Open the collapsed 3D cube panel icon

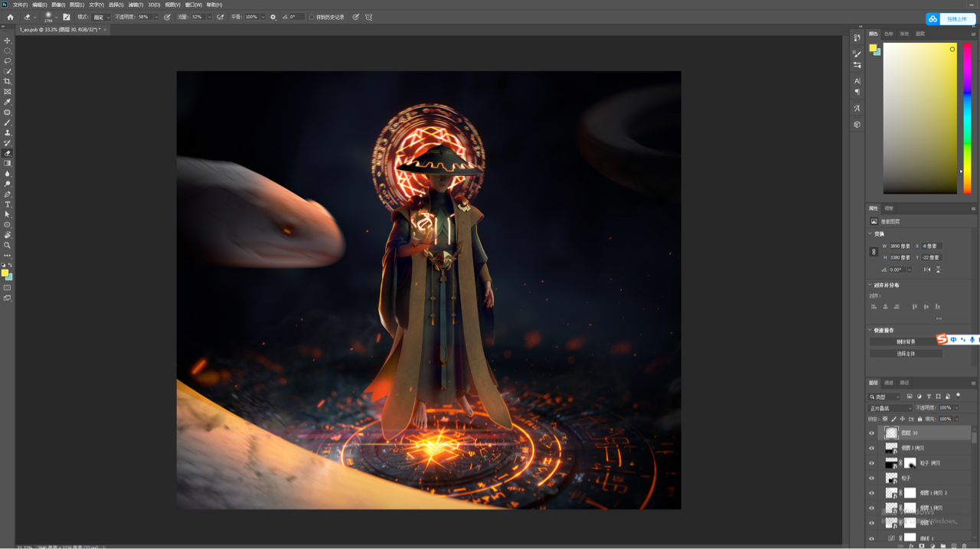pyautogui.click(x=857, y=124)
